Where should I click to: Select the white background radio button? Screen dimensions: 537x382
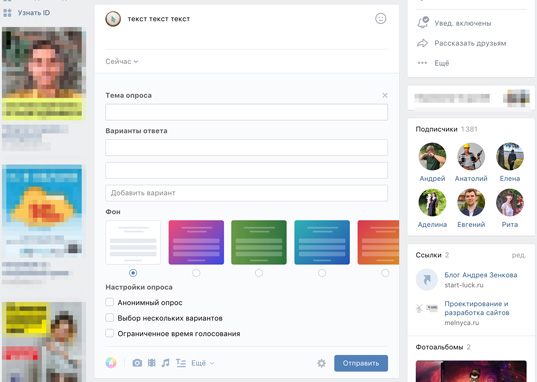click(133, 273)
